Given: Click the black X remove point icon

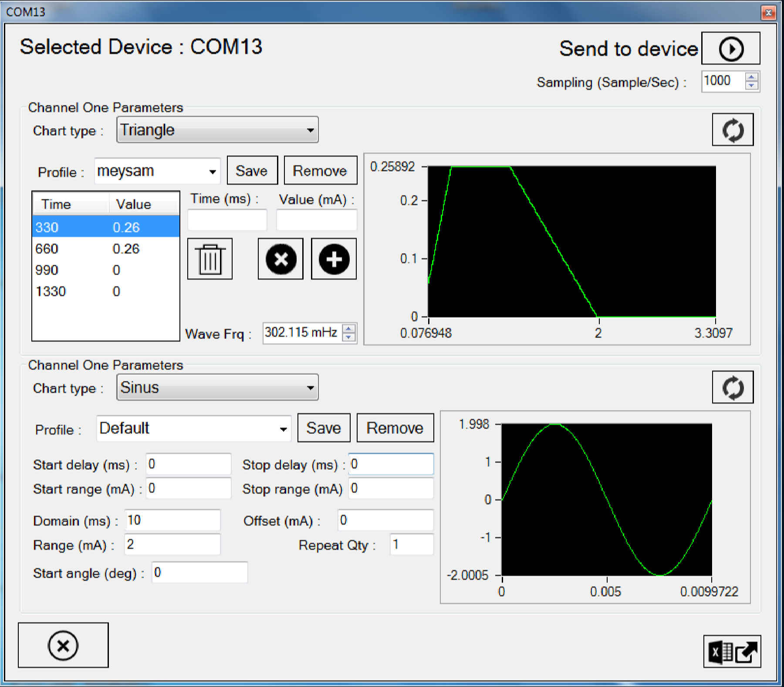Looking at the screenshot, I should [280, 259].
